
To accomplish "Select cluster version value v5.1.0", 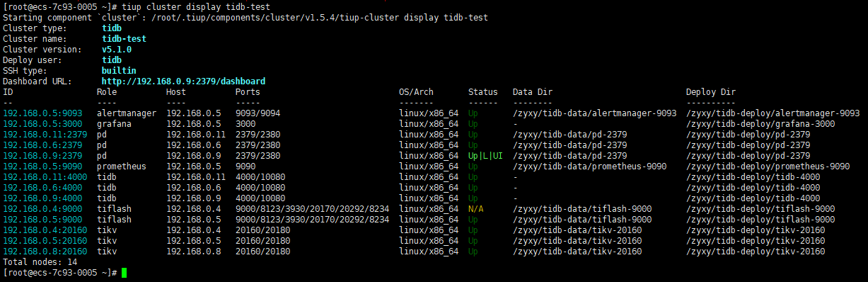I will 117,50.
